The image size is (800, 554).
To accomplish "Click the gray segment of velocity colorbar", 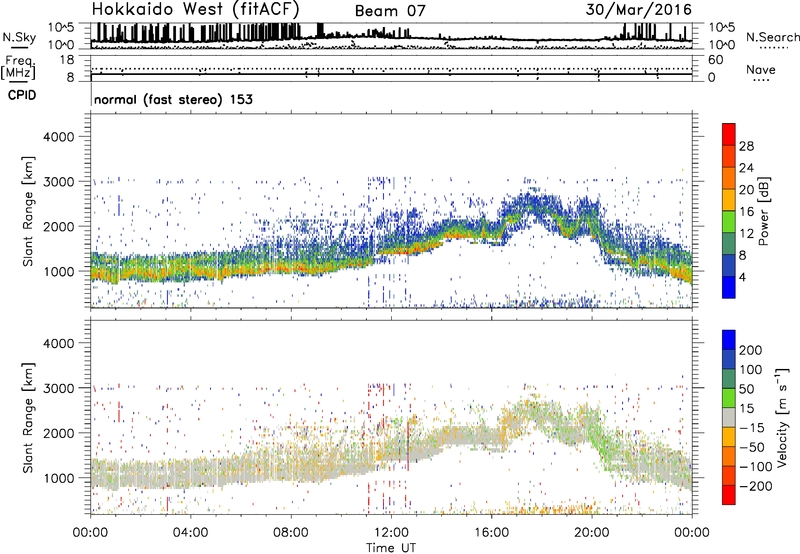I will 729,418.
